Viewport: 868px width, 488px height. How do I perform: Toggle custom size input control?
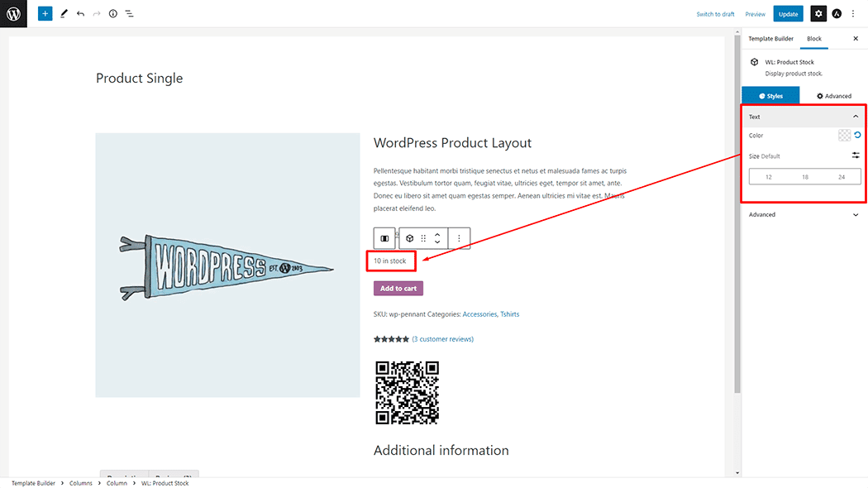(856, 155)
